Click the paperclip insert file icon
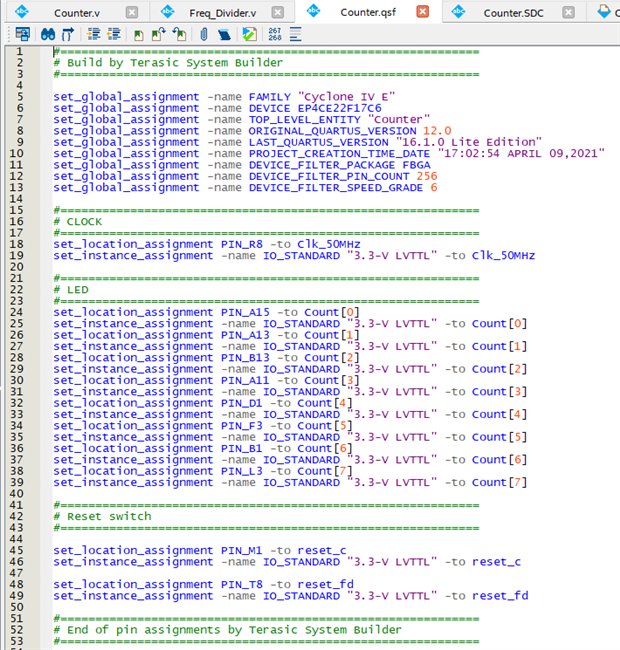620x650 pixels. (204, 33)
